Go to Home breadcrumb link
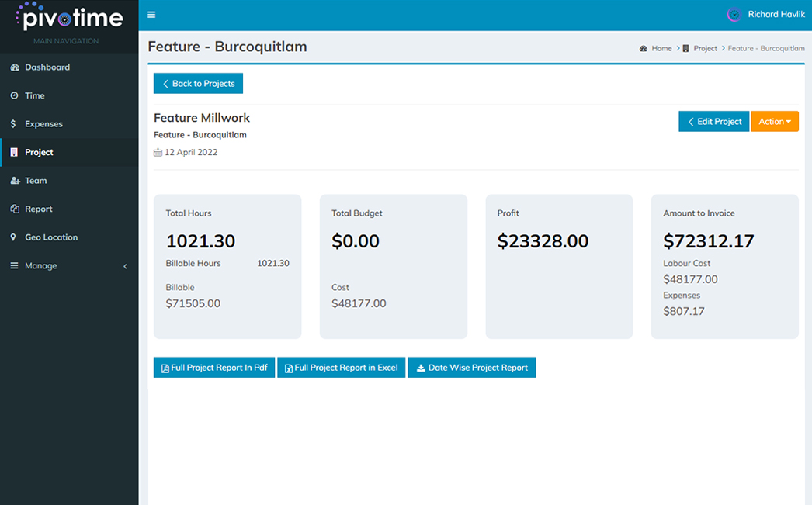The image size is (812, 505). point(661,48)
